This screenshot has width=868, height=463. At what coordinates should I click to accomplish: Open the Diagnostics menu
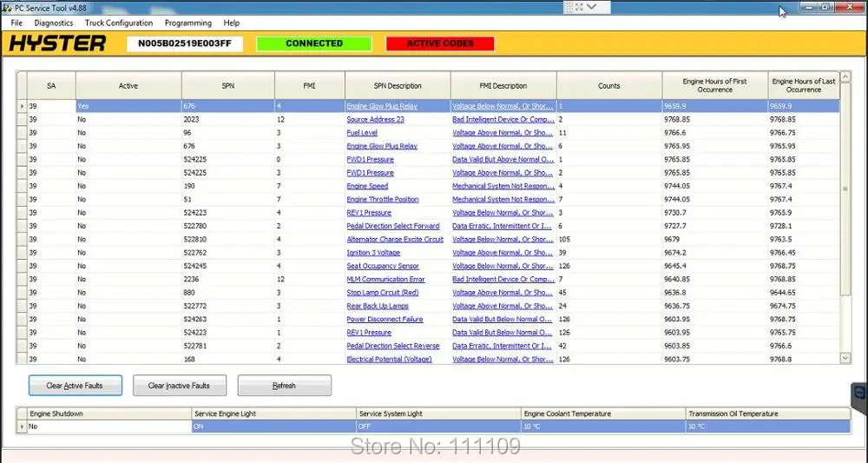point(53,23)
